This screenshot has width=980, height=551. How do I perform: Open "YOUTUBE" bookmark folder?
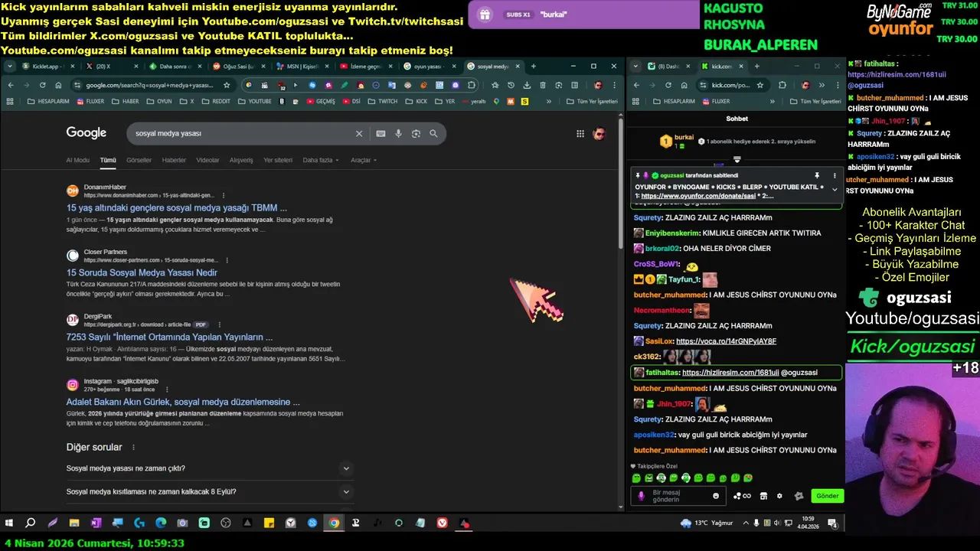click(x=254, y=101)
